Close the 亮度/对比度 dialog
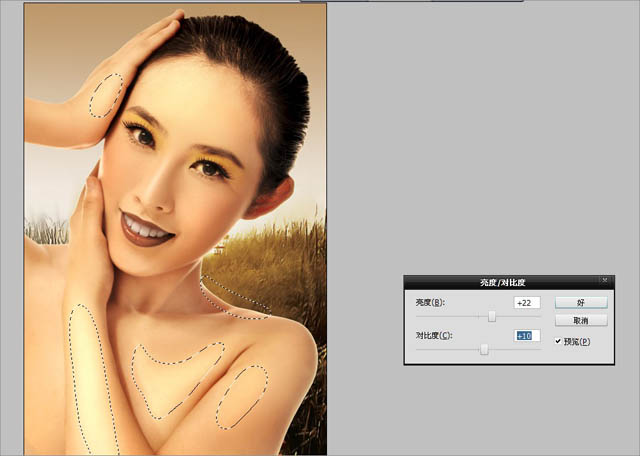640x456 pixels. pyautogui.click(x=605, y=280)
